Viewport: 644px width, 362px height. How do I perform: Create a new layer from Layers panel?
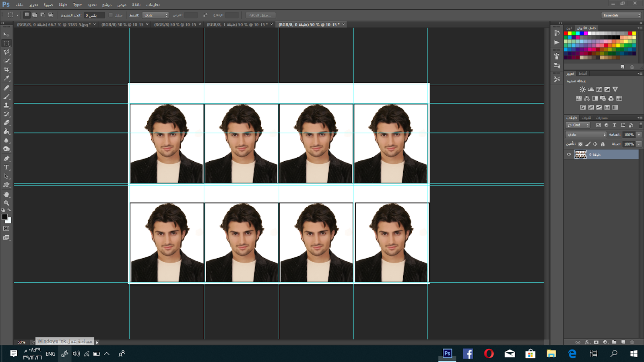point(623,342)
